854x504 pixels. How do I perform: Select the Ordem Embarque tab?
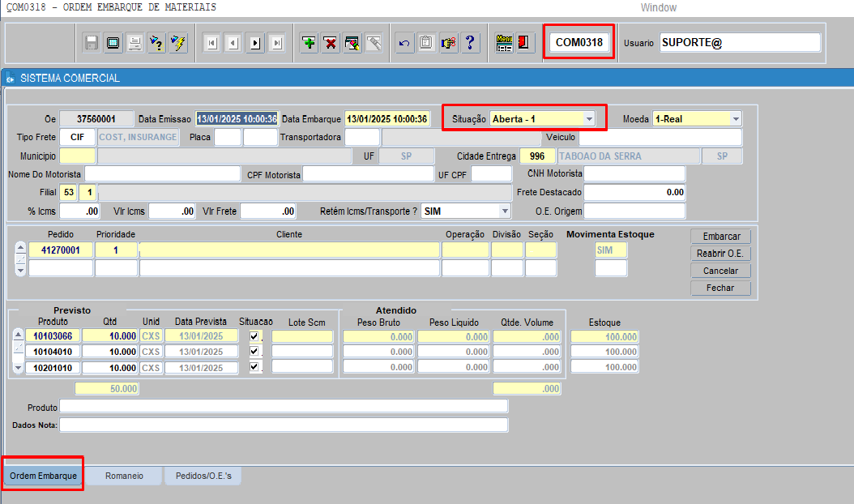point(43,476)
